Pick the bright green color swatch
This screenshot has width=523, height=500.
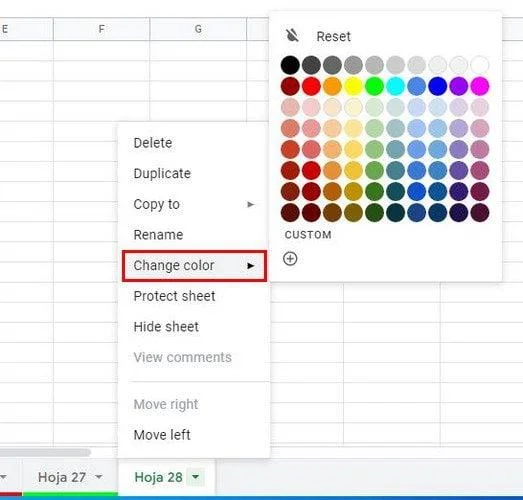click(374, 86)
